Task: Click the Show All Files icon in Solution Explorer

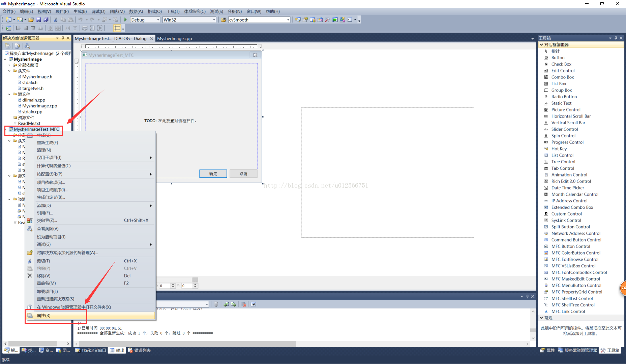Action: [17, 46]
